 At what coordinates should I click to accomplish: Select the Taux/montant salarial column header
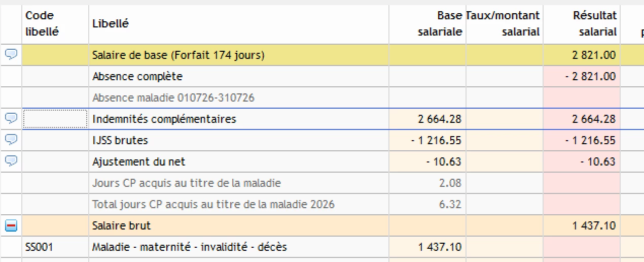click(505, 24)
